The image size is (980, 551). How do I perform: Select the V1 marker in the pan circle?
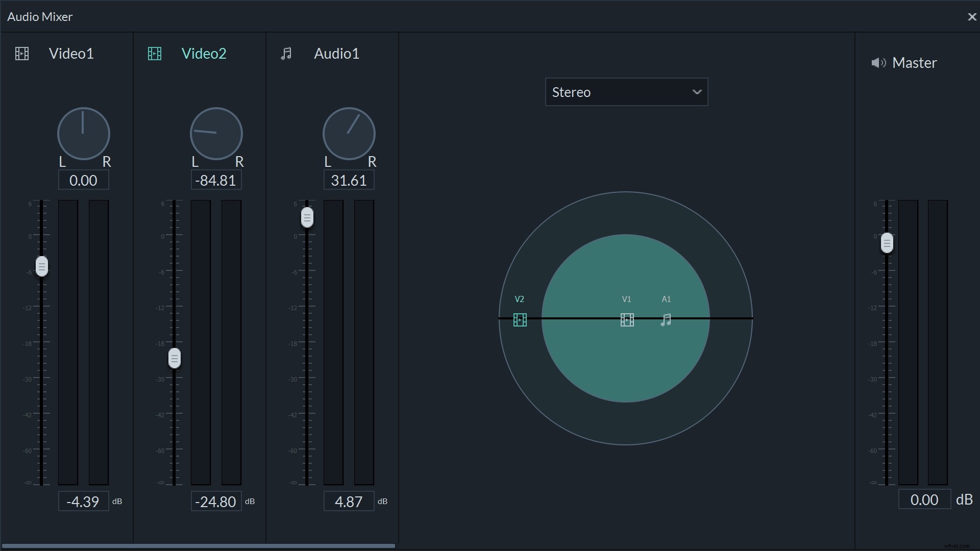click(x=627, y=320)
